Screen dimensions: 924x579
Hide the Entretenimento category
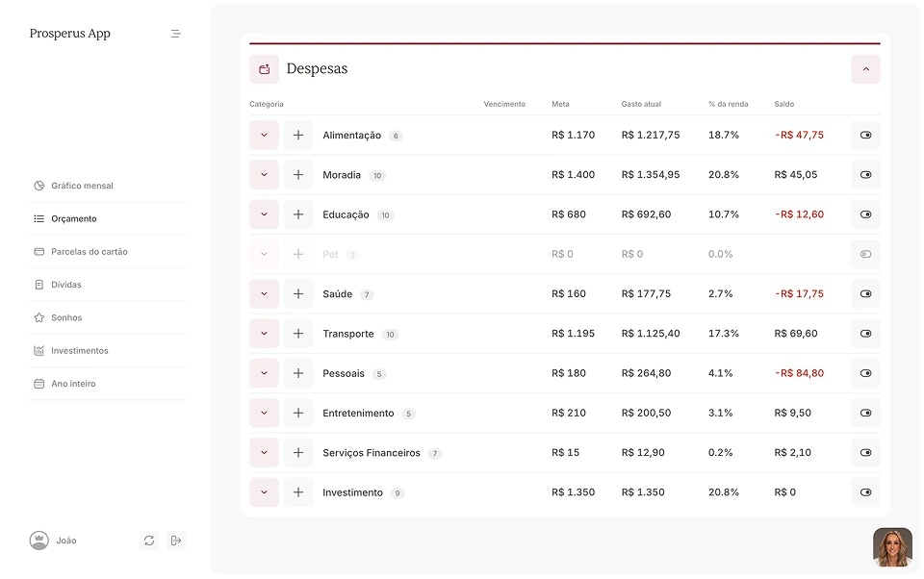point(865,413)
